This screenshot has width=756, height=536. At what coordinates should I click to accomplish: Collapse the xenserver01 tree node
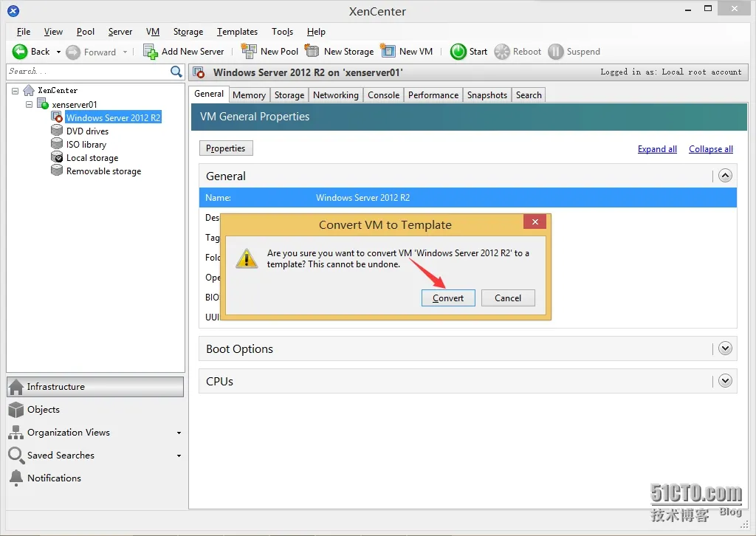point(29,104)
